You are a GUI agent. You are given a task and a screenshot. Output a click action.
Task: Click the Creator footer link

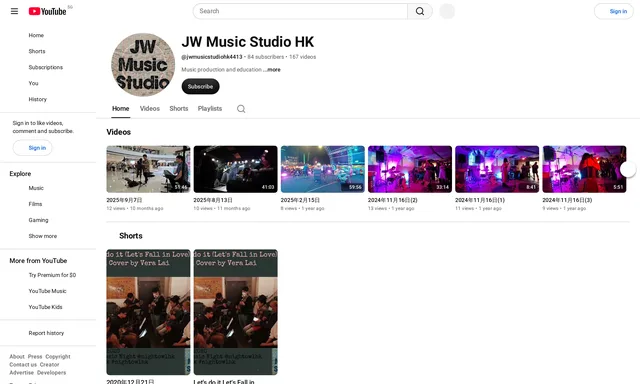coord(49,365)
